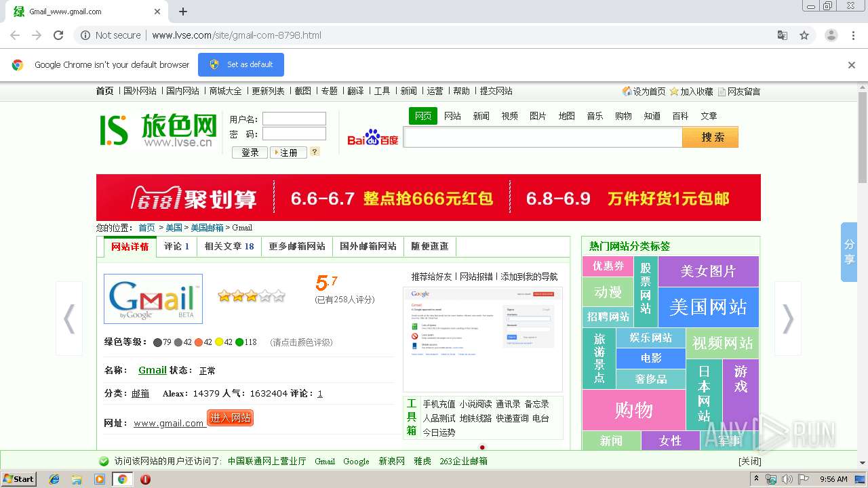Open the 评论 1 tab
Viewport: 868px width, 488px height.
coord(176,247)
